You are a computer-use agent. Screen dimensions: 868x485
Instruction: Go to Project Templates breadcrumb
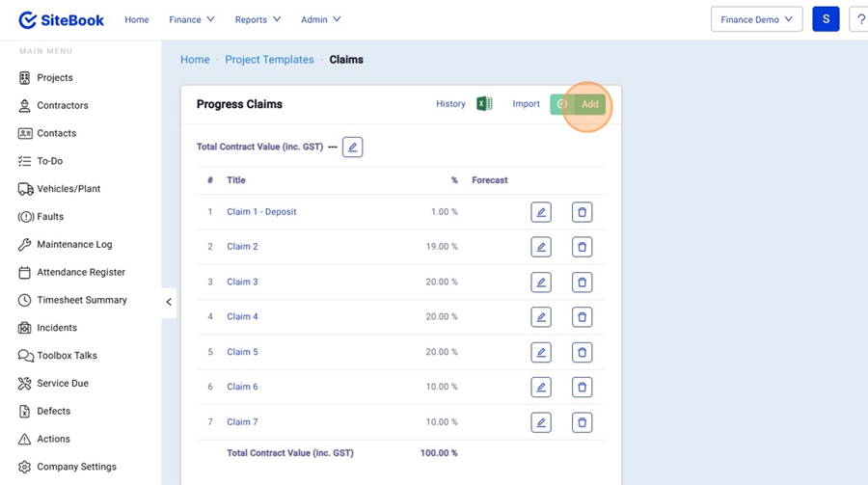(269, 60)
